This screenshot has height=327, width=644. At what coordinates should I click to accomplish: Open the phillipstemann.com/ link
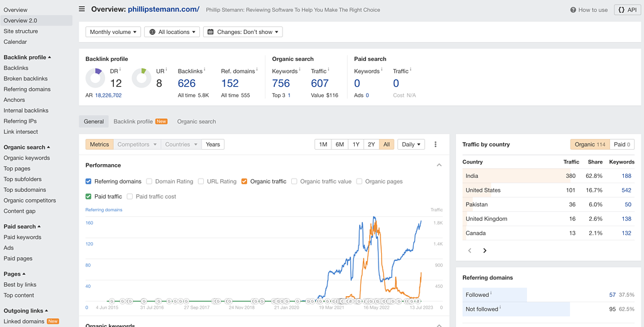164,9
